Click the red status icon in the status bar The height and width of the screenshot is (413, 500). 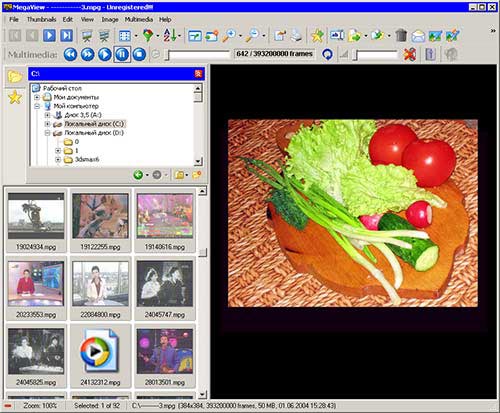point(8,406)
